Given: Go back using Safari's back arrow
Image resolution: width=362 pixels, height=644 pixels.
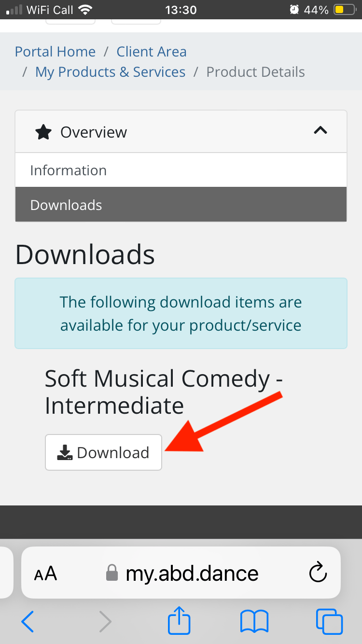Looking at the screenshot, I should pos(28,621).
